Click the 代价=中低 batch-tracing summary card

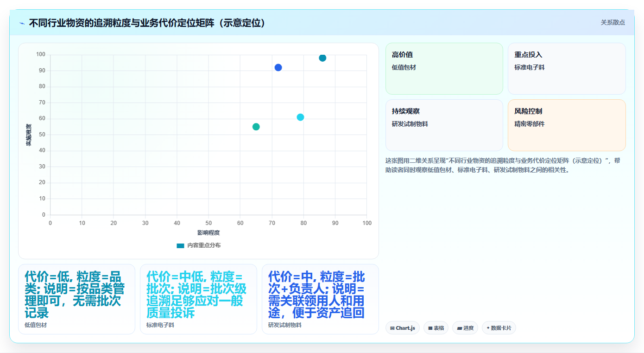(198, 299)
